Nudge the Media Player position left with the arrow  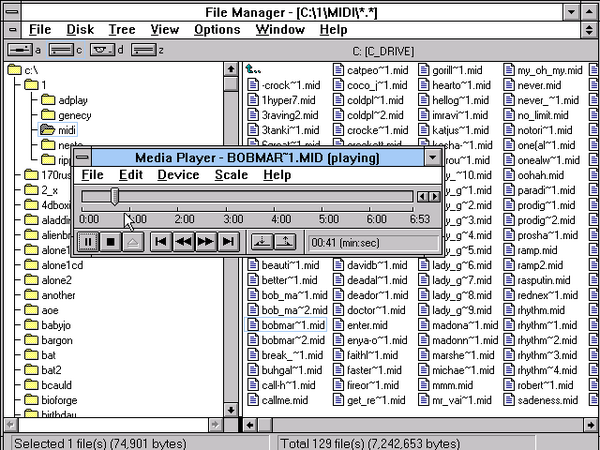click(422, 197)
